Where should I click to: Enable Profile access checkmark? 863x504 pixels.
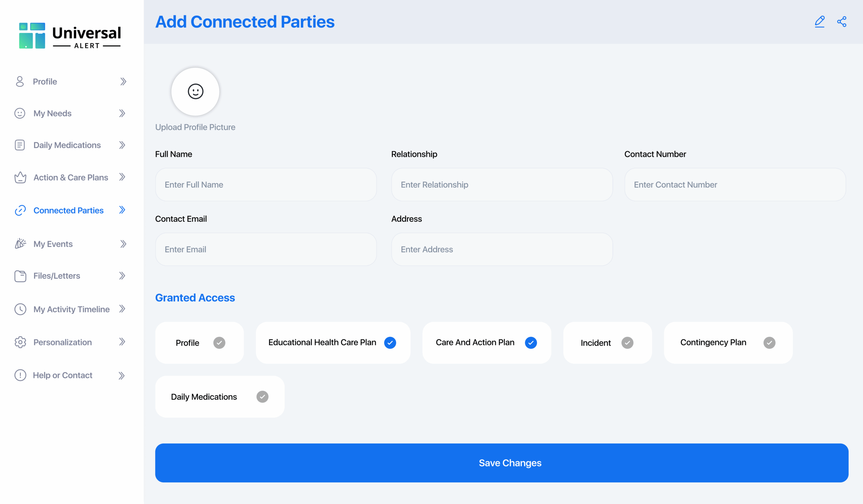[x=219, y=343]
